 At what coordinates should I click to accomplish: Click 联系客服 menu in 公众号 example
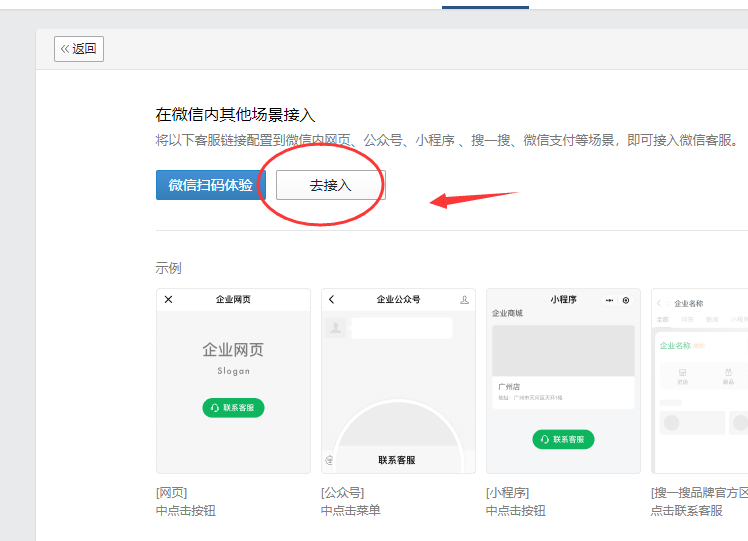pyautogui.click(x=397, y=460)
